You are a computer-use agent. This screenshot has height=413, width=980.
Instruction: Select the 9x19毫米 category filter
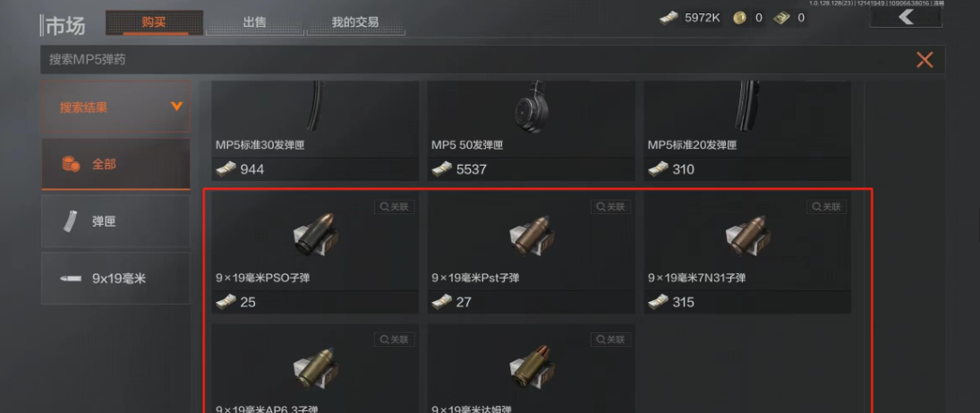pos(115,279)
